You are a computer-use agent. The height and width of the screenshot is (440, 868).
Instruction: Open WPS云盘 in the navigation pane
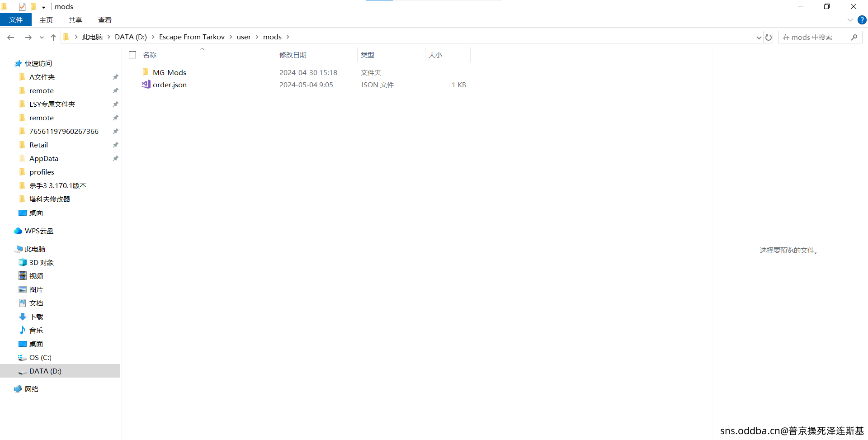tap(39, 231)
